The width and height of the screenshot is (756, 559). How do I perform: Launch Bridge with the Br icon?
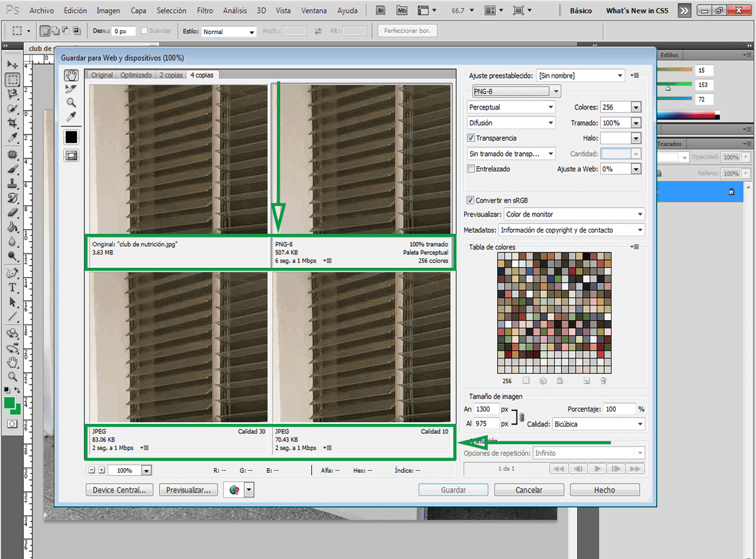(x=381, y=11)
